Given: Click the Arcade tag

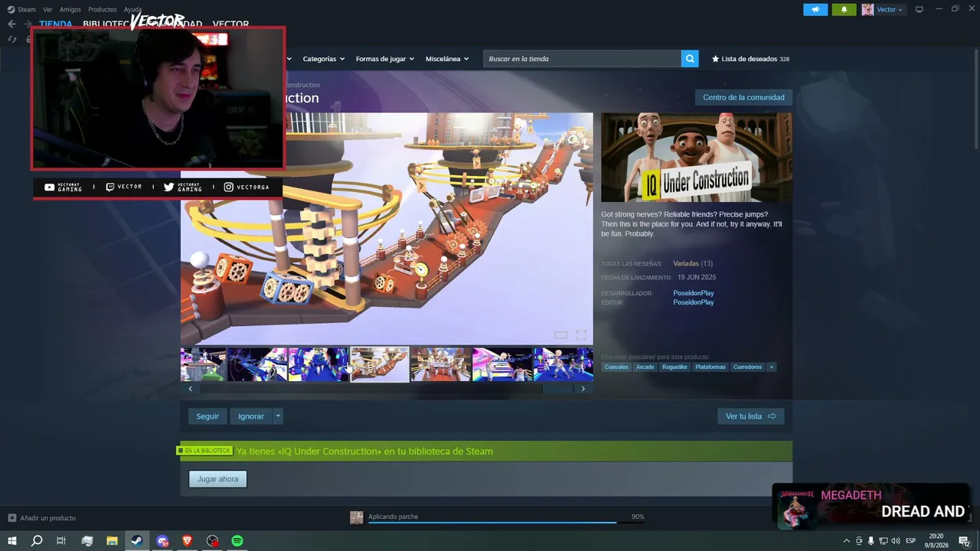Looking at the screenshot, I should [x=645, y=367].
